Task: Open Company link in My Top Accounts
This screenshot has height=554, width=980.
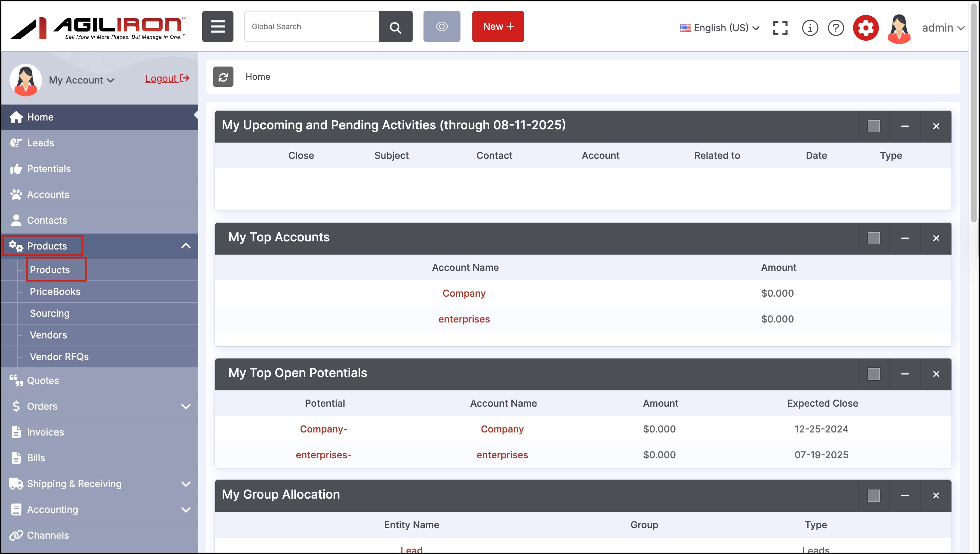Action: tap(464, 293)
